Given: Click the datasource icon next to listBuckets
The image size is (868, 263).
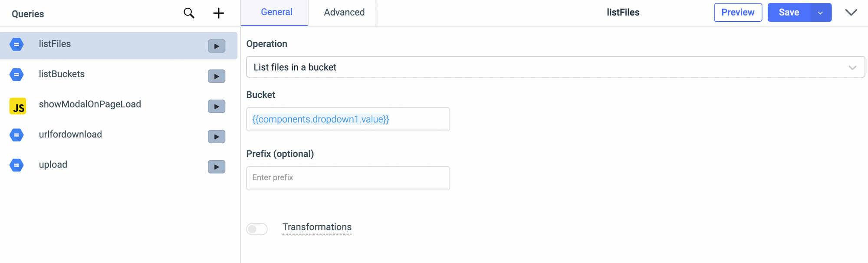Looking at the screenshot, I should 16,74.
